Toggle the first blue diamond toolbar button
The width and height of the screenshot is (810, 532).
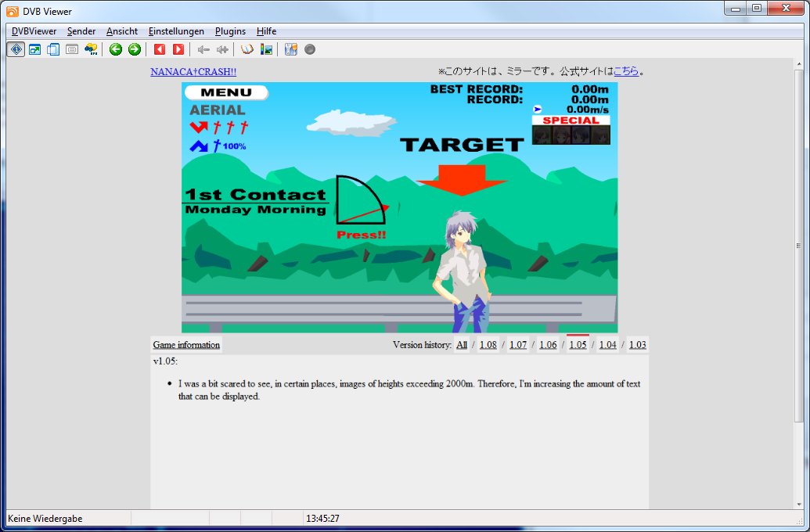(x=16, y=49)
